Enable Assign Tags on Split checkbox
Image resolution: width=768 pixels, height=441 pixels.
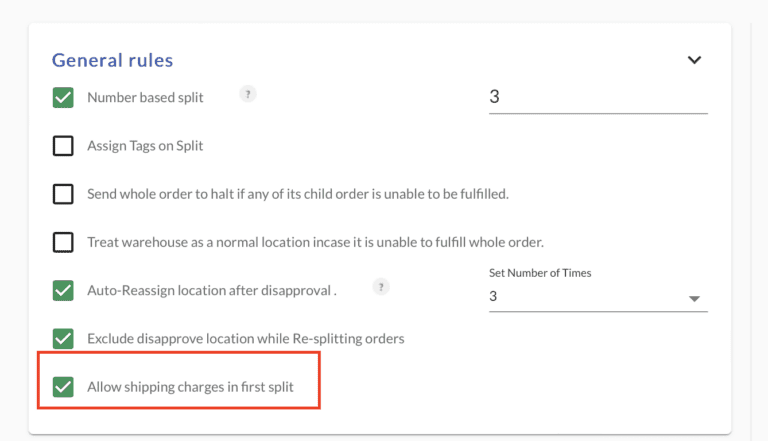coord(63,146)
